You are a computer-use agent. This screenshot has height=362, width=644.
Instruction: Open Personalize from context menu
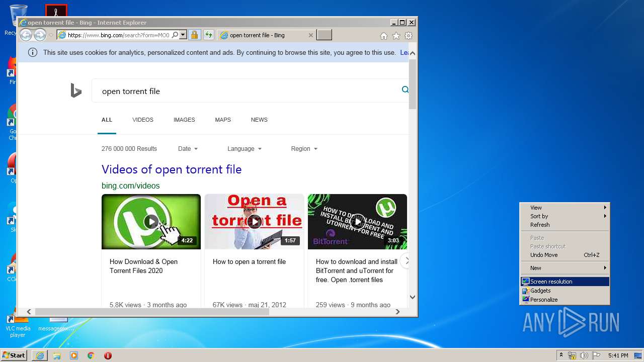click(x=565, y=300)
